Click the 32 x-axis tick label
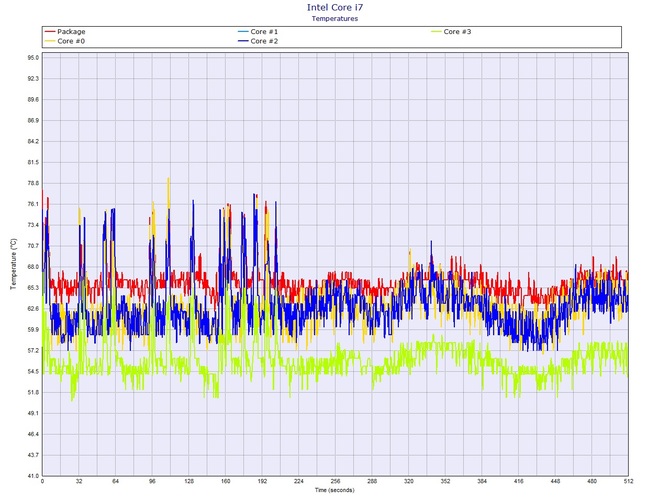The width and height of the screenshot is (670, 502). coord(79,481)
